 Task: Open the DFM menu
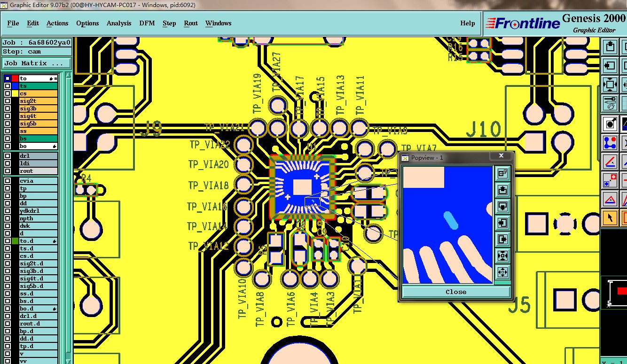(147, 23)
